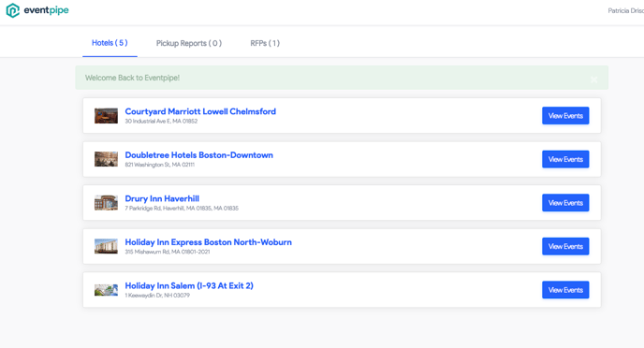Click the Eventpipe logo icon
Screen dimensions: 644x348
[x=13, y=10]
